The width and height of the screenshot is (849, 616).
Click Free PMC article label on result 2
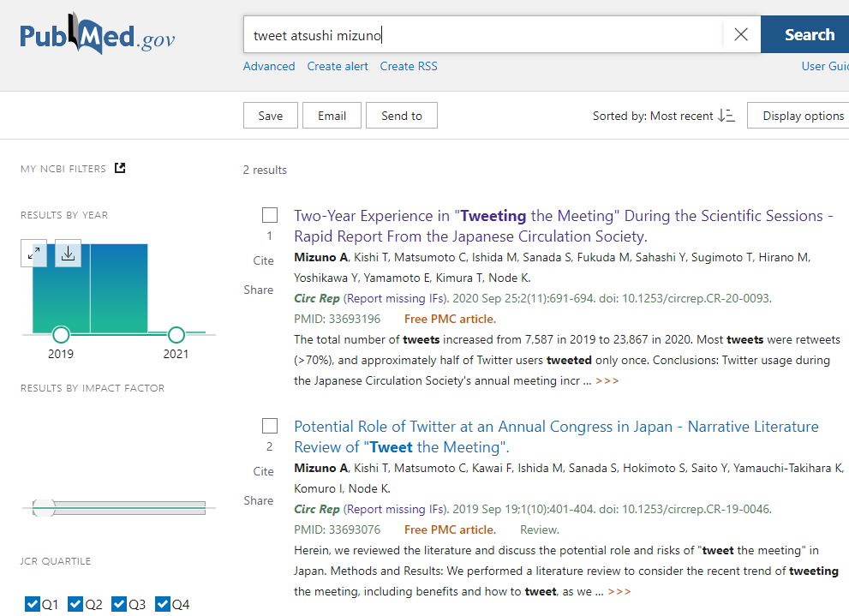tap(450, 530)
